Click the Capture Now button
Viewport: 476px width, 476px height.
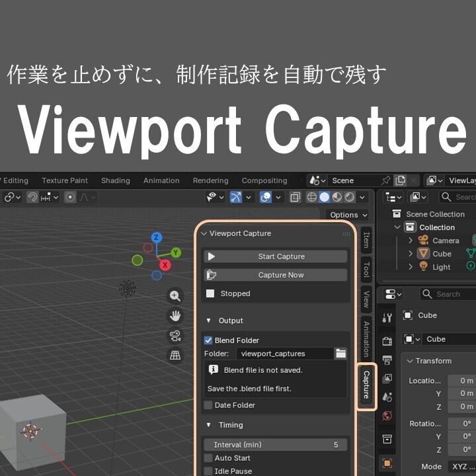[276, 275]
